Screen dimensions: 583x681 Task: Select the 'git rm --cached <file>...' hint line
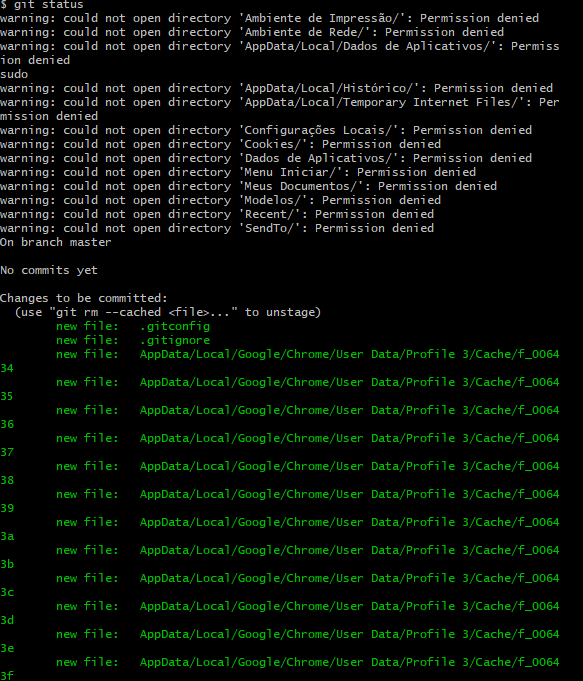click(168, 312)
